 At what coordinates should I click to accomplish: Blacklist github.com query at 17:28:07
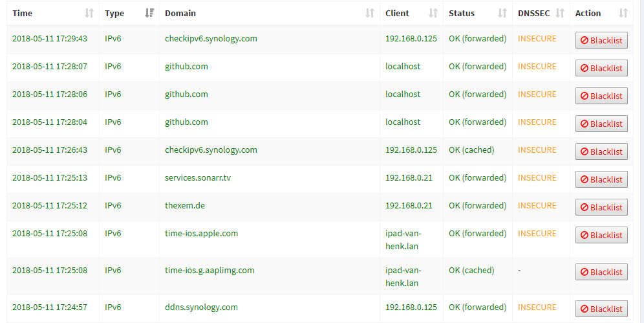pos(601,68)
